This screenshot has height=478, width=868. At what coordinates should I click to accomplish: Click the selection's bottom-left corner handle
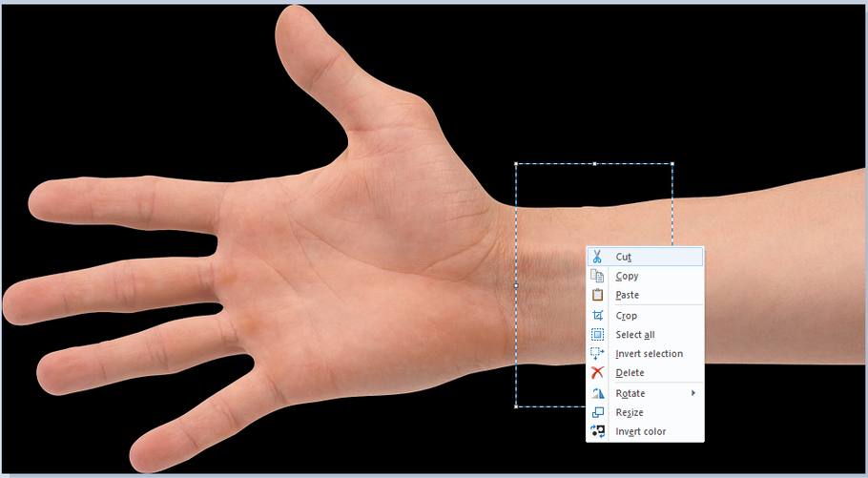coord(516,406)
